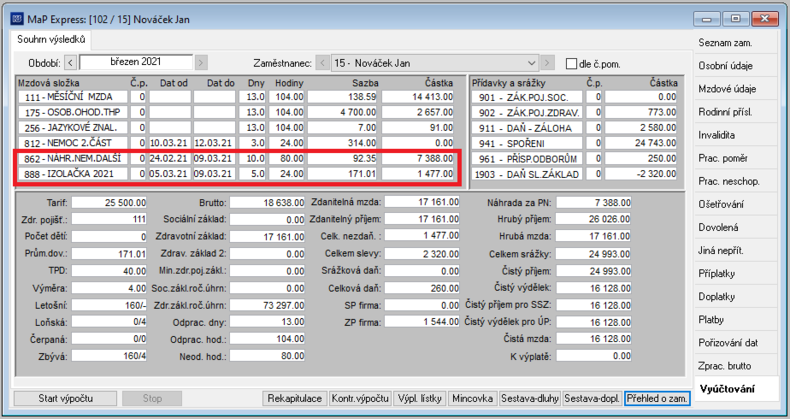Click Celková daň field 260.00

click(422, 289)
